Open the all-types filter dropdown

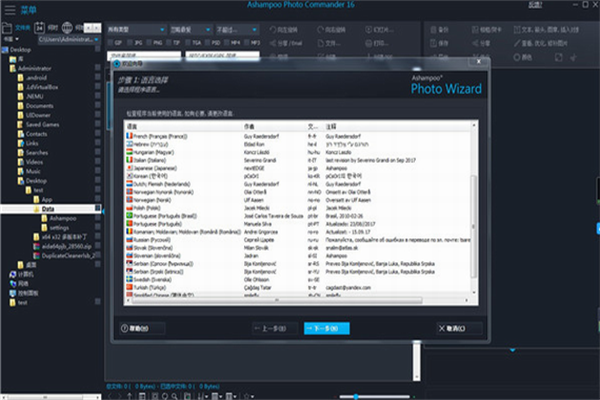pyautogui.click(x=136, y=29)
